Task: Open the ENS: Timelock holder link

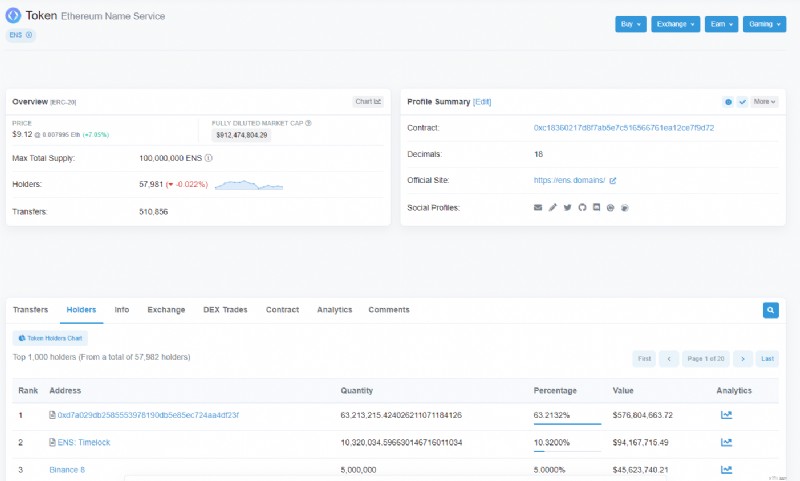Action: pos(84,442)
